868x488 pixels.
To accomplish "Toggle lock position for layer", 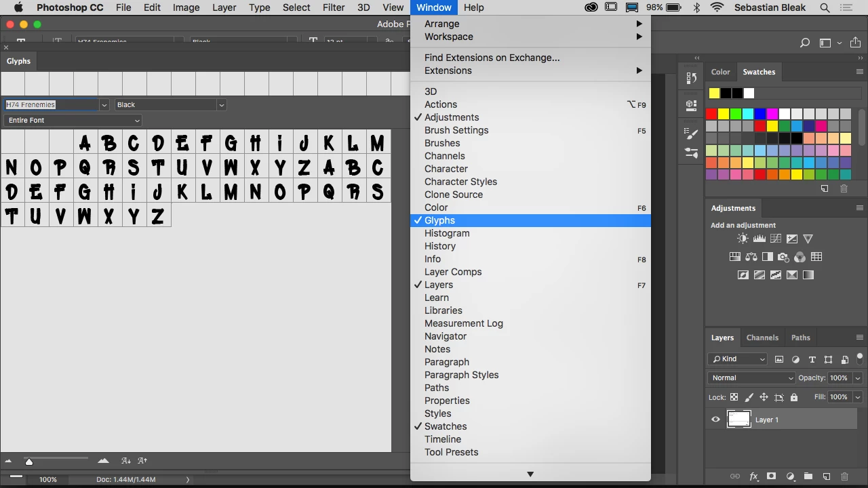I will pos(764,397).
